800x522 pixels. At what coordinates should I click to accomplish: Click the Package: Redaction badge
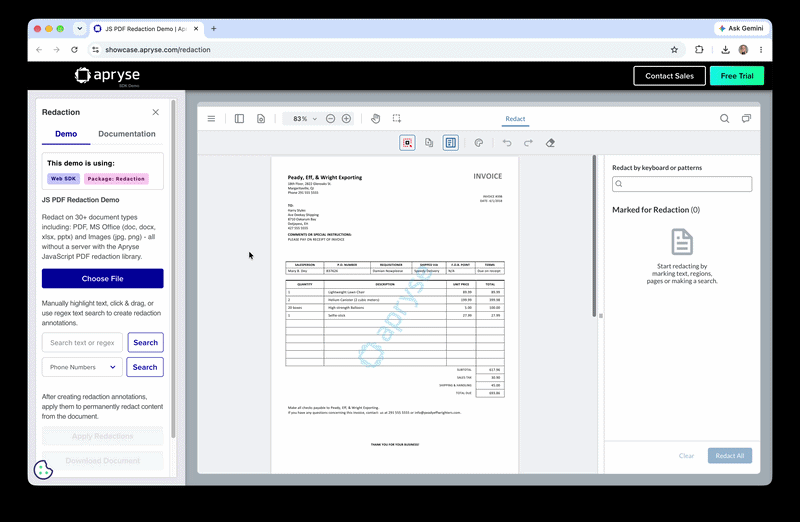(116, 179)
